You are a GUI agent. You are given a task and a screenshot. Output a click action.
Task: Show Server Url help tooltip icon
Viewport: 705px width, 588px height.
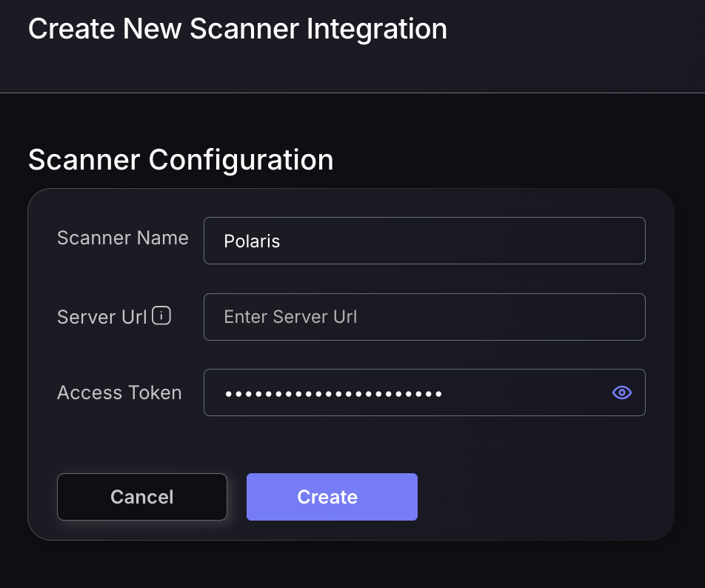pos(161,316)
